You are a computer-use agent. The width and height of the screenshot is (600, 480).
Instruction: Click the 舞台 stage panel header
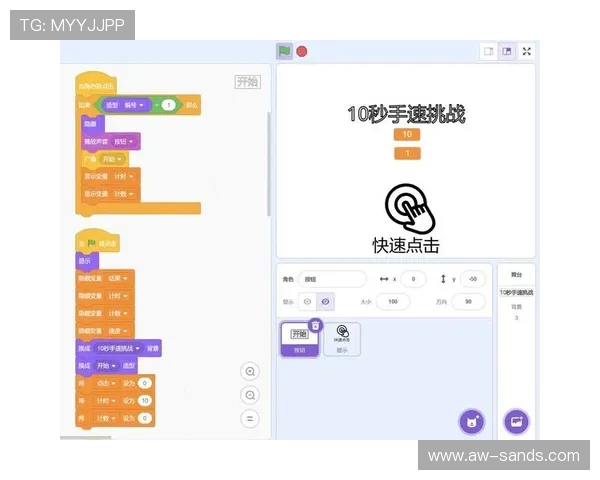pos(516,274)
